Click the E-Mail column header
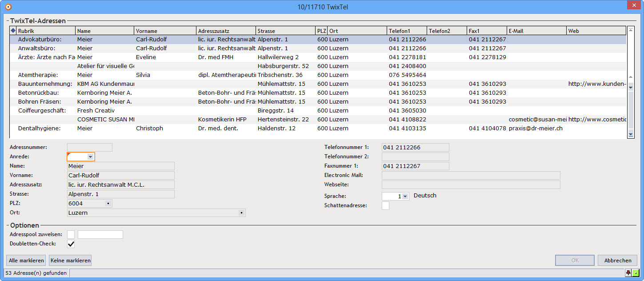 tap(537, 31)
